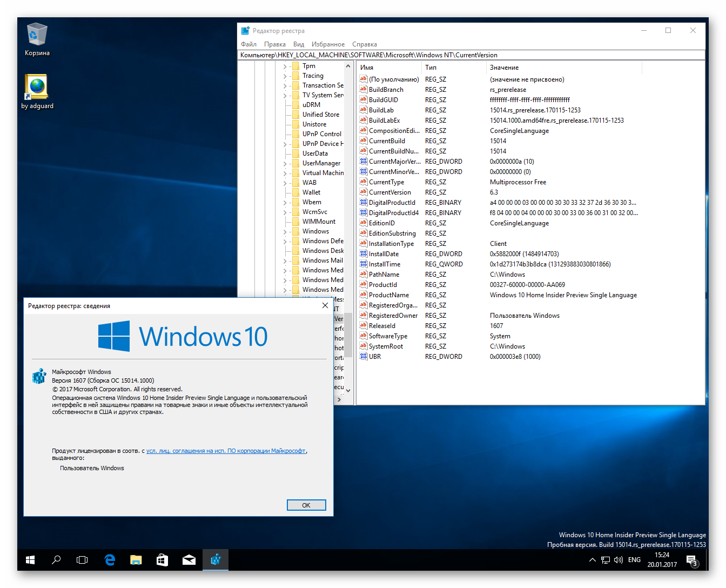Viewport: 726px width, 588px height.
Task: Open the Избранное menu
Action: [x=328, y=44]
